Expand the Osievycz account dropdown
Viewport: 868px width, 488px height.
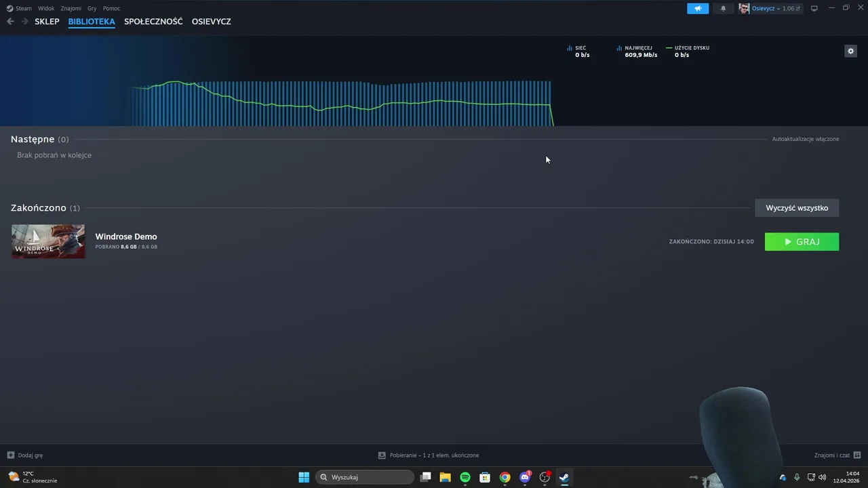point(766,8)
